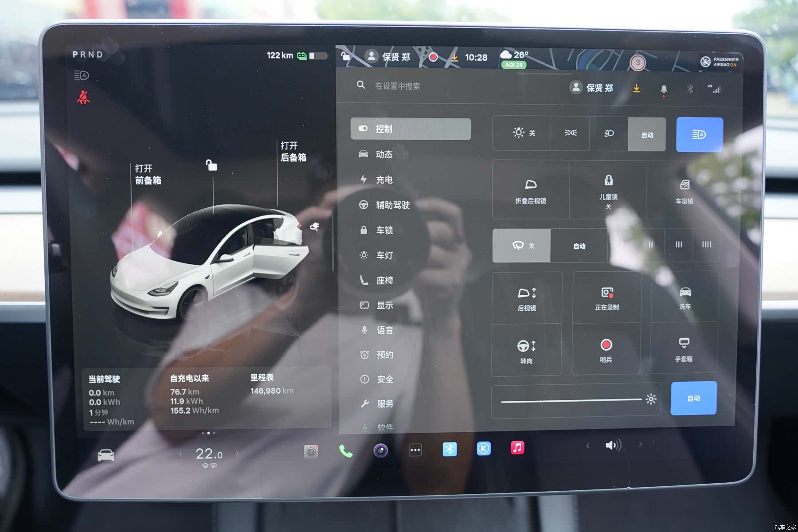Set wipers to 自动 mode
This screenshot has width=798, height=532.
click(579, 246)
